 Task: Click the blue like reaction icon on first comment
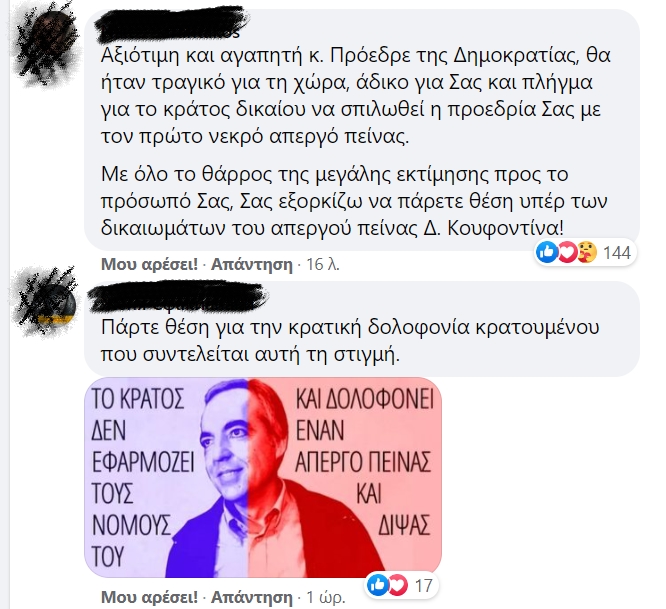[x=547, y=253]
